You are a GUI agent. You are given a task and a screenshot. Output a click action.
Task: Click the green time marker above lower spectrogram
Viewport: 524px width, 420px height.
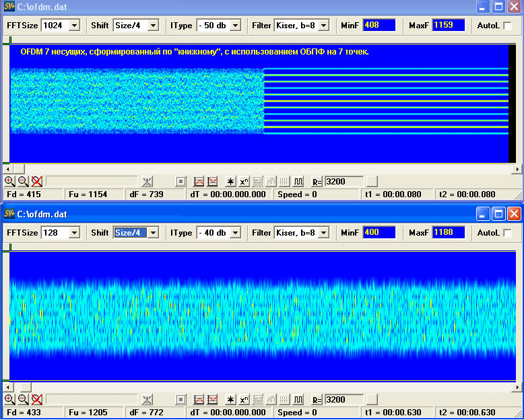point(10,248)
